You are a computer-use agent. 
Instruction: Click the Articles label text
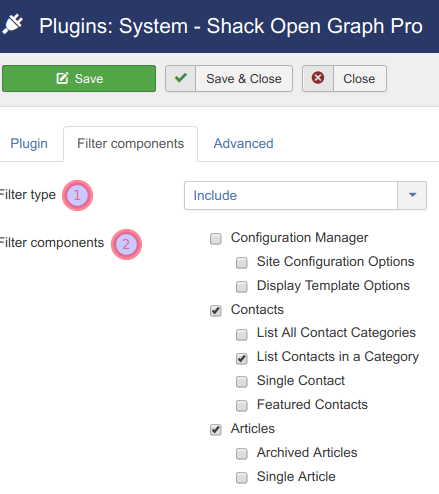tap(253, 429)
